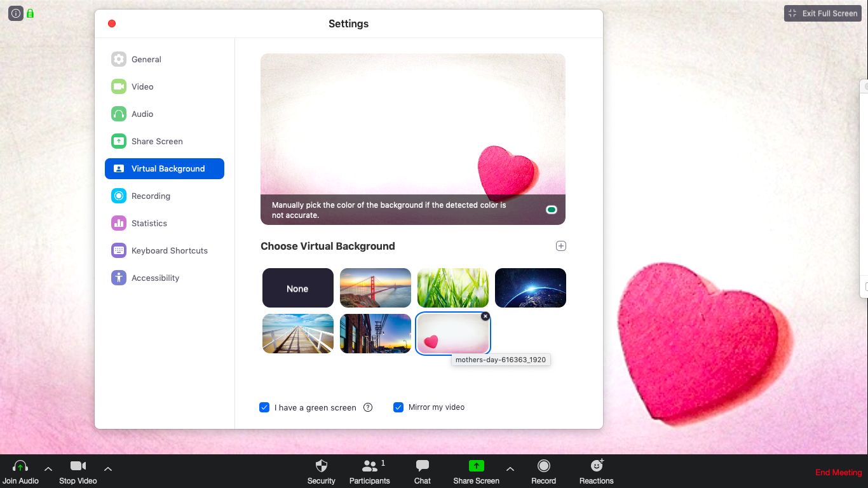The image size is (868, 488).
Task: Click the Keyboard Shortcuts icon
Action: click(x=119, y=250)
